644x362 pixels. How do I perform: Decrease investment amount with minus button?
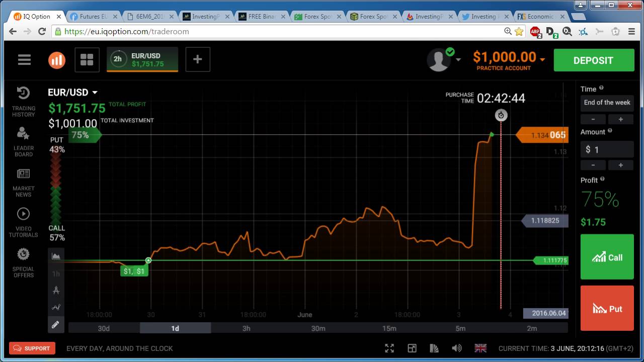(593, 165)
